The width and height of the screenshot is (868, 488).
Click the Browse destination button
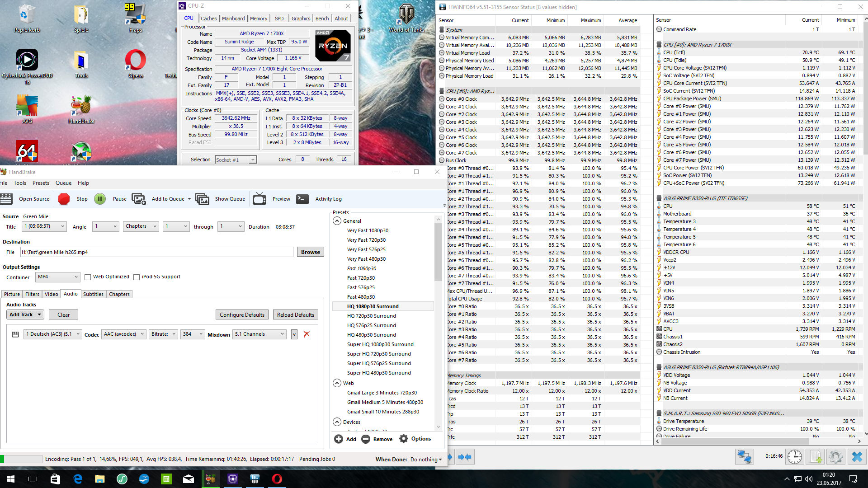pyautogui.click(x=310, y=252)
